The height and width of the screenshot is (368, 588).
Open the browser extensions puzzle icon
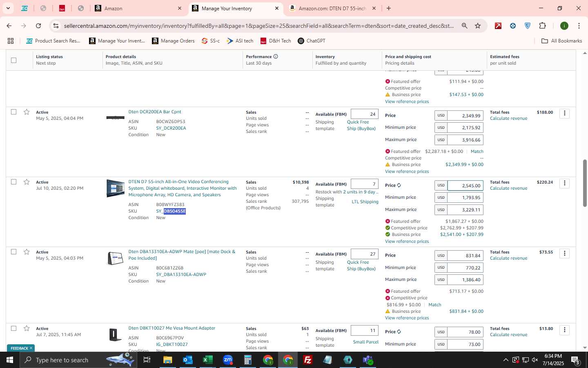point(542,26)
